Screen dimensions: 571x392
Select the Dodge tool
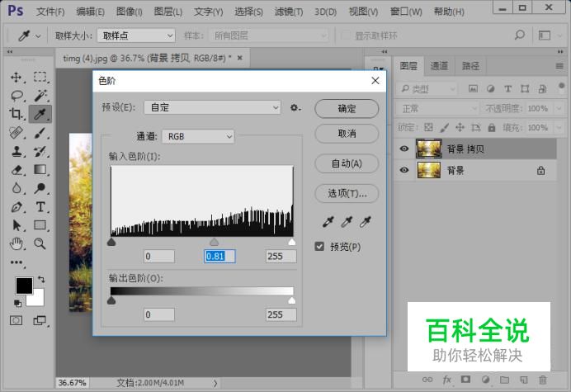point(40,188)
